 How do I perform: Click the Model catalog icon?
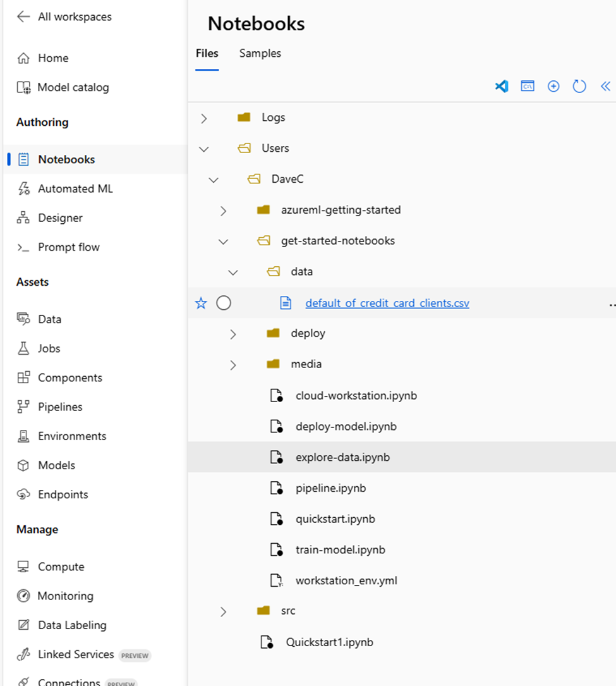[23, 87]
